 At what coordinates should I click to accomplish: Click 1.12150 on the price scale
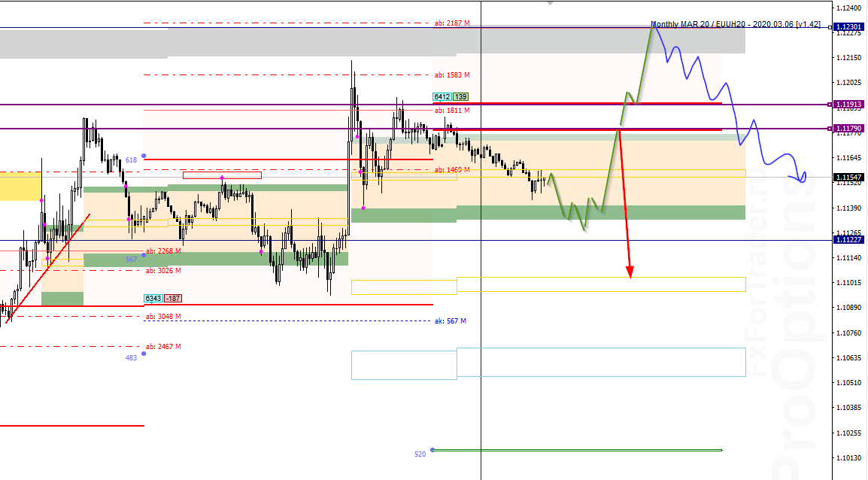[848, 58]
